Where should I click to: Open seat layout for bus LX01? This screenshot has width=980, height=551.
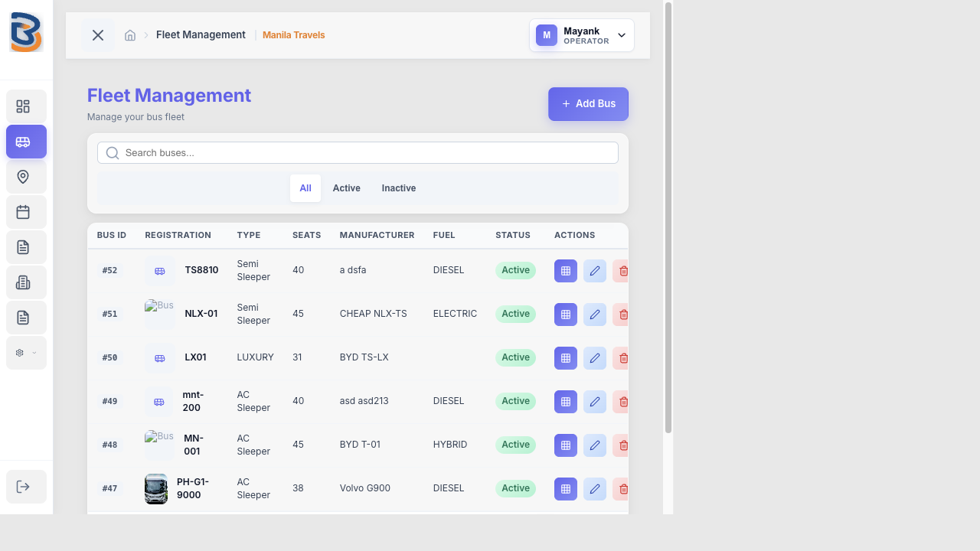566,358
